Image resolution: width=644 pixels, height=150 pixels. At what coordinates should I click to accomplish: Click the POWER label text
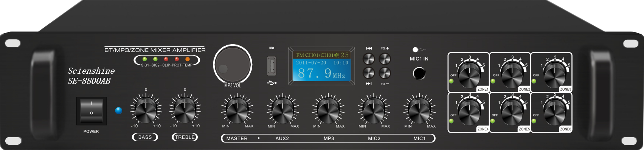point(91,131)
